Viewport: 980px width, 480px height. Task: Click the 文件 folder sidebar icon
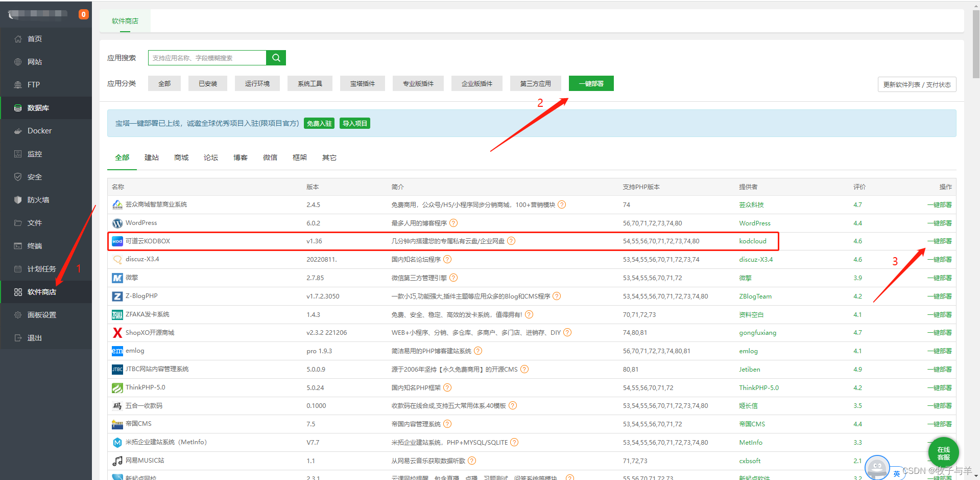click(x=18, y=223)
